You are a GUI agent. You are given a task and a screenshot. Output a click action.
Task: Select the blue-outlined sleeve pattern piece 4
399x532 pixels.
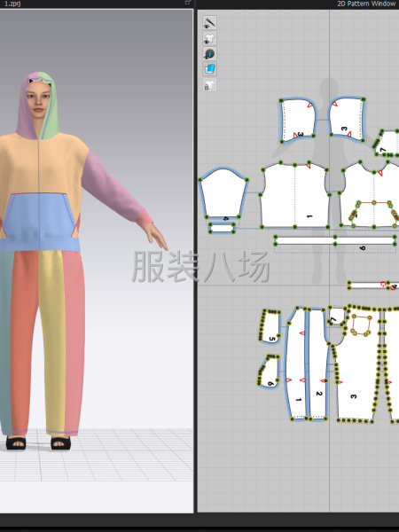tap(223, 192)
